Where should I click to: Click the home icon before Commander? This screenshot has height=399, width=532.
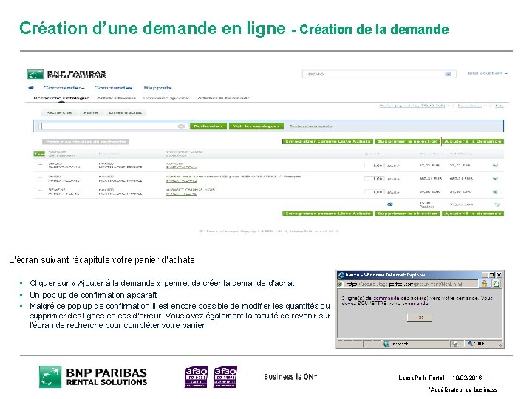click(x=31, y=88)
